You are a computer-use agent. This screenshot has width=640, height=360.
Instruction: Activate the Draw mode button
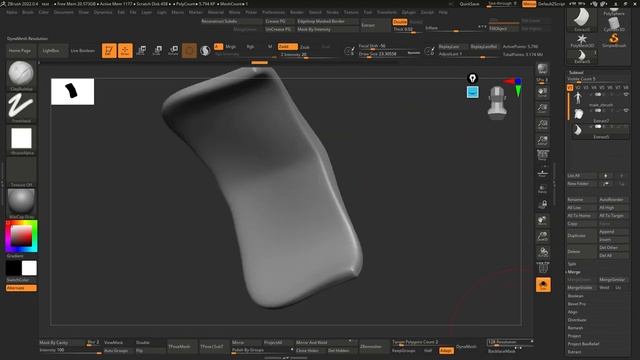125,51
